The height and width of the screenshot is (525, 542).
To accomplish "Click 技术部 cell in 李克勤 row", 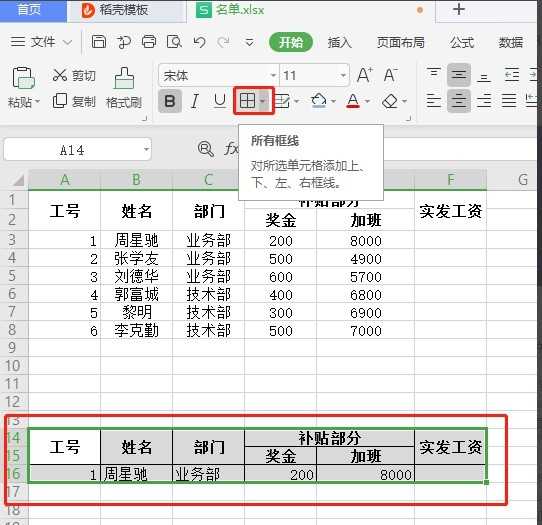I will (x=208, y=331).
